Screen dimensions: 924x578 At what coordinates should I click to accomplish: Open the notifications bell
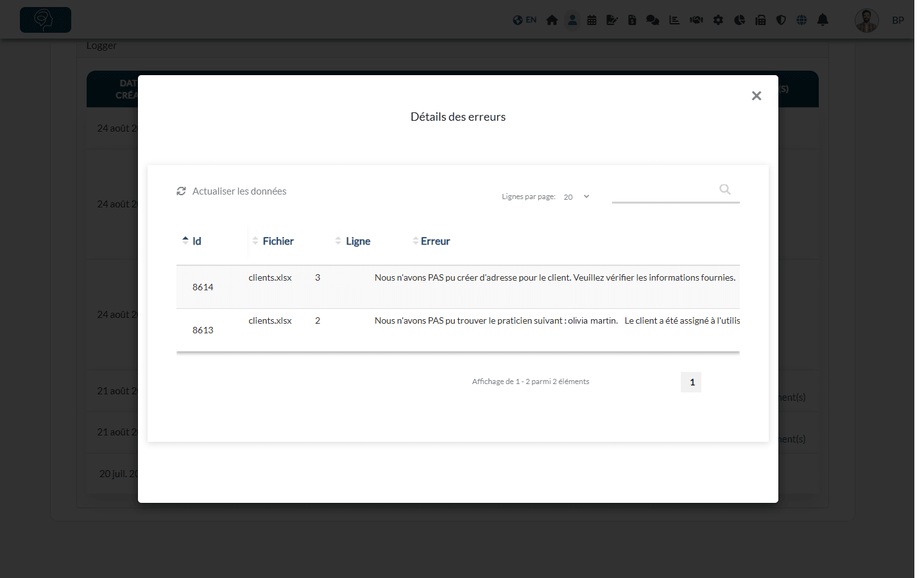click(x=823, y=20)
